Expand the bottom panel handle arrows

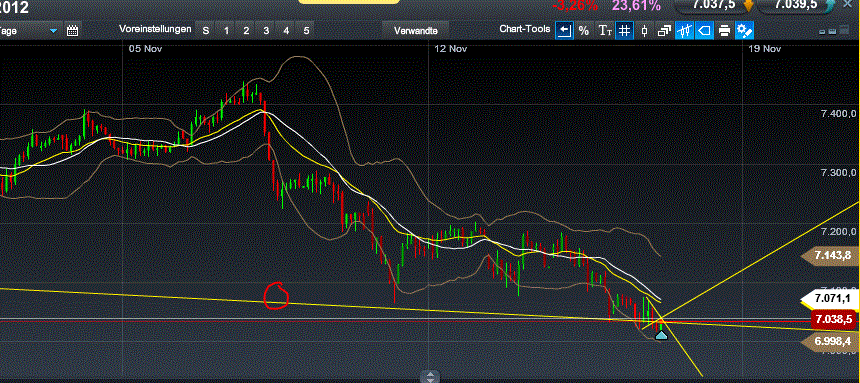430,376
